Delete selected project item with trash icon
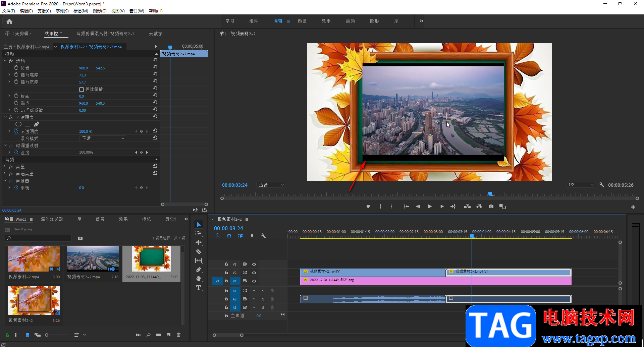This screenshot has width=644, height=347. tap(179, 335)
